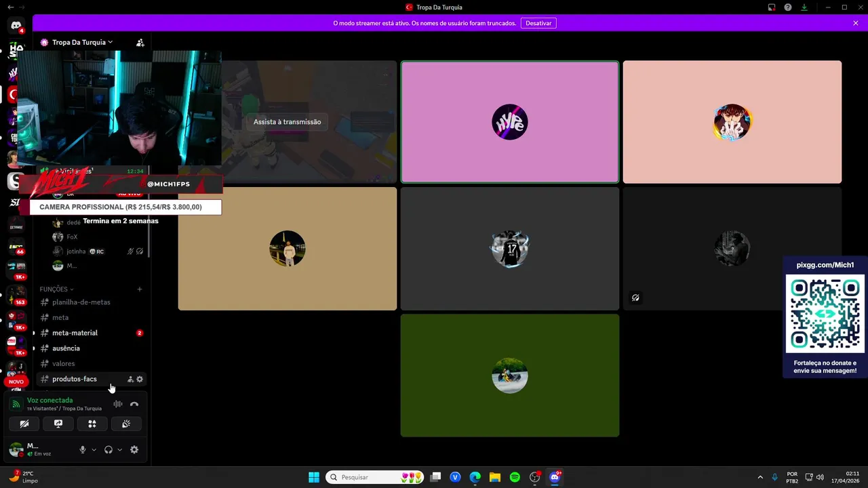
Task: Disconnect from voice with hang-up icon
Action: pos(134,404)
